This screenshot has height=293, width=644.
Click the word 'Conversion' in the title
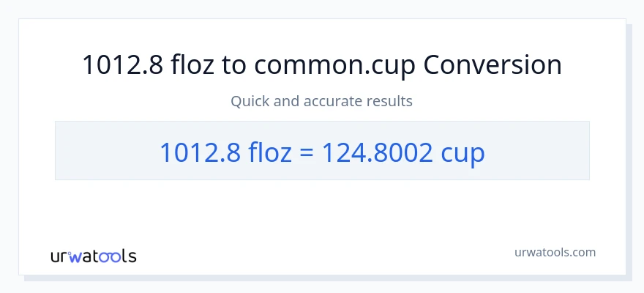pyautogui.click(x=493, y=65)
